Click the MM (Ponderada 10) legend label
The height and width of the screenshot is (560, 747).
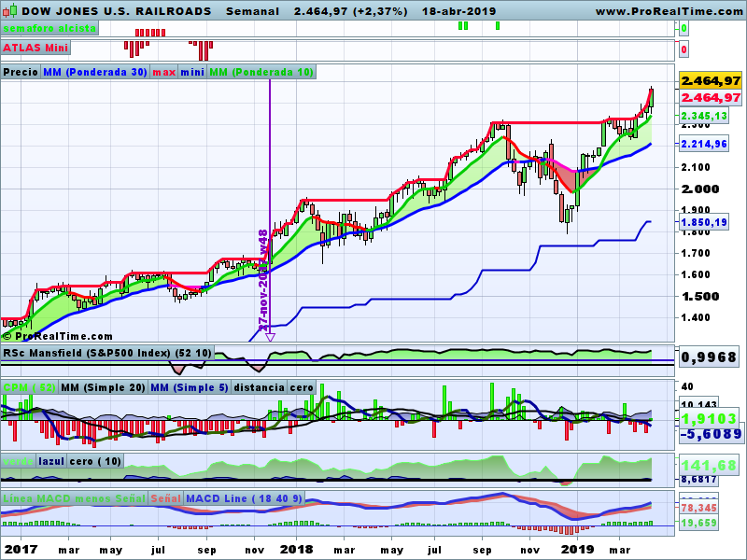point(261,72)
